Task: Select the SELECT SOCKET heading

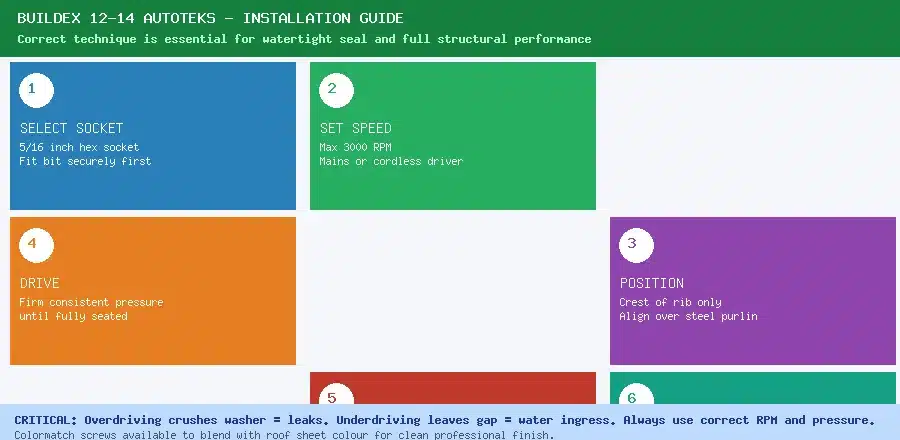Action: coord(72,128)
